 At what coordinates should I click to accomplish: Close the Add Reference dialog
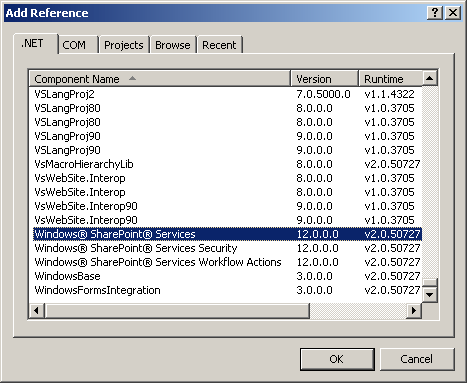click(x=453, y=13)
